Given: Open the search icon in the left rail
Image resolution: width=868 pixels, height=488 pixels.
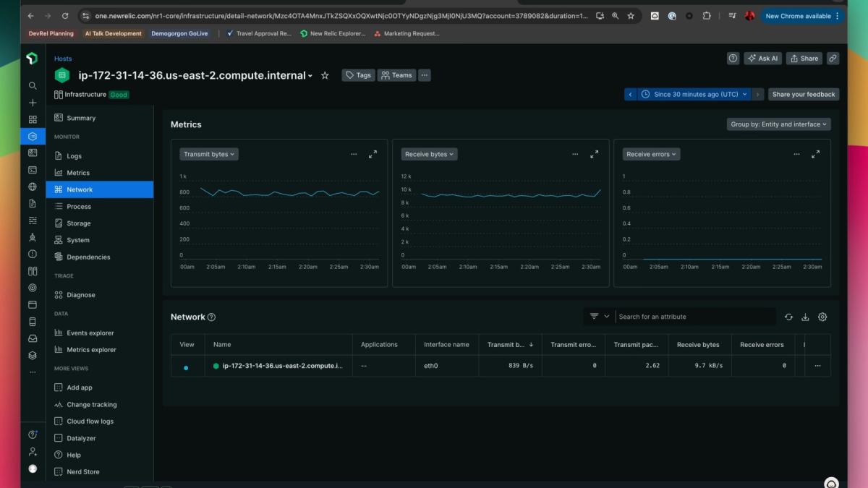Looking at the screenshot, I should pyautogui.click(x=33, y=86).
